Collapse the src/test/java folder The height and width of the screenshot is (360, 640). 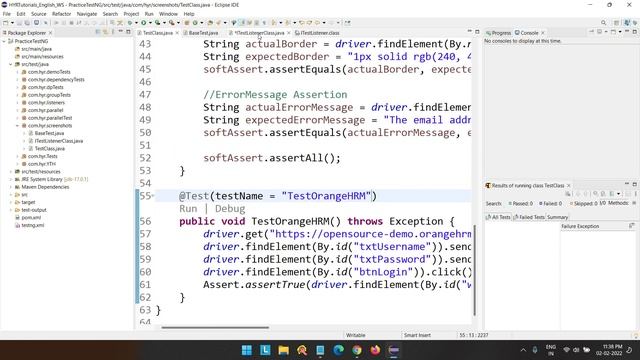pyautogui.click(x=11, y=64)
